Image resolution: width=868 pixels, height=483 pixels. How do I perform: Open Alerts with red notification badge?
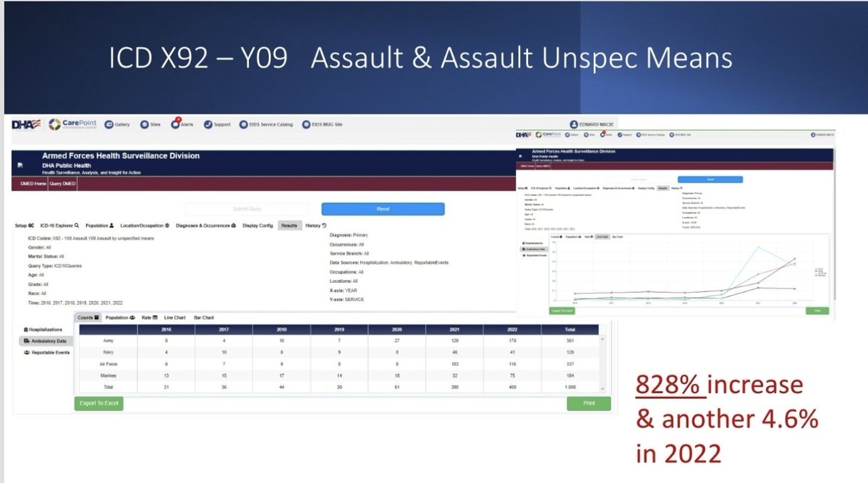pyautogui.click(x=176, y=124)
